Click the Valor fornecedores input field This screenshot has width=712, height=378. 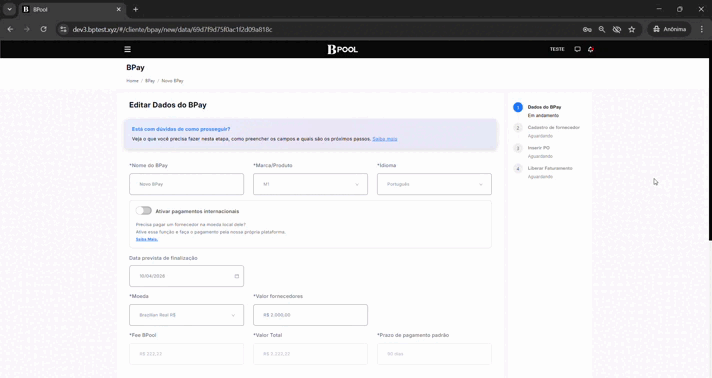pyautogui.click(x=310, y=315)
